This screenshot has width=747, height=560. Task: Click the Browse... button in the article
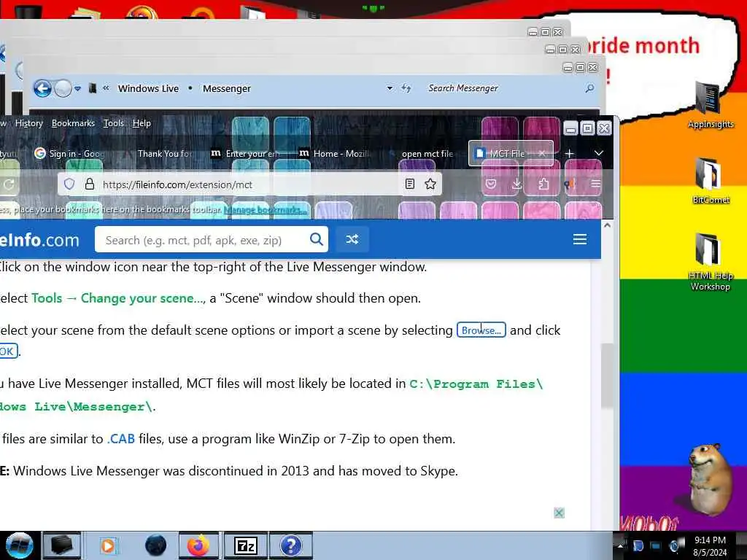point(481,330)
